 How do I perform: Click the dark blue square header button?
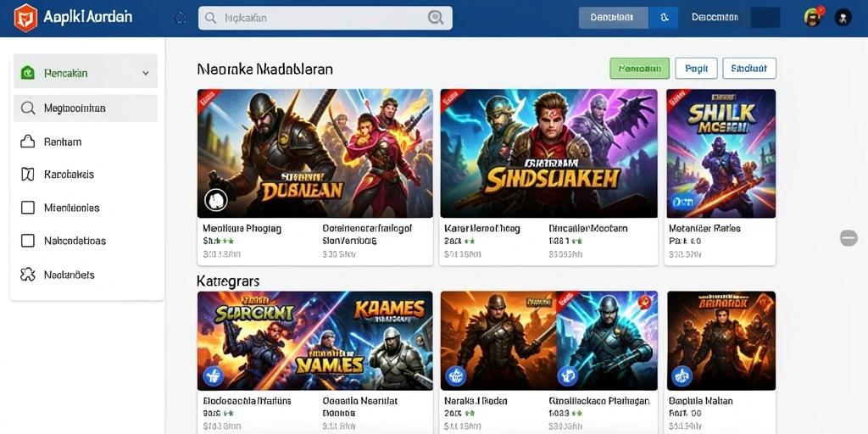(765, 18)
